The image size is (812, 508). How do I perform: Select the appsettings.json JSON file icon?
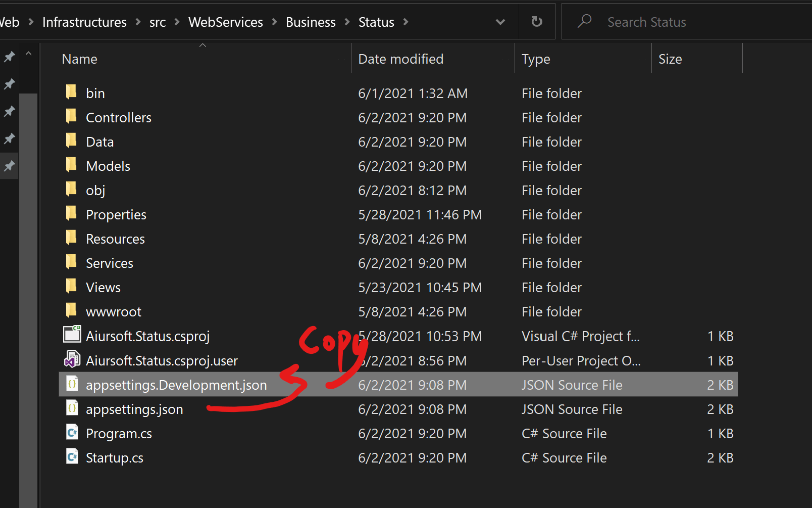pyautogui.click(x=72, y=407)
